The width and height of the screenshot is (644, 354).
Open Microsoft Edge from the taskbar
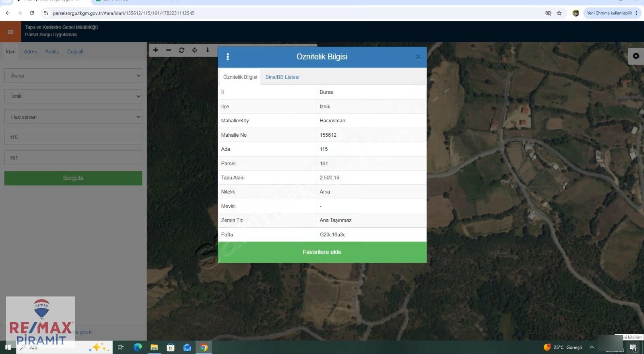tap(138, 347)
